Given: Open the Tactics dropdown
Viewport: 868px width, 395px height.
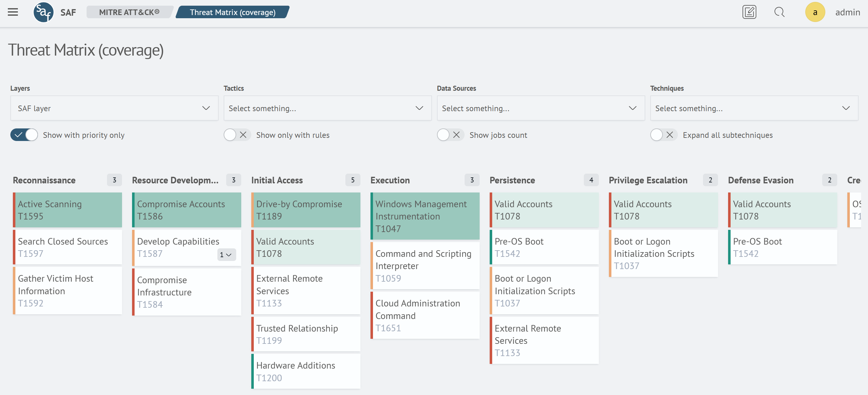Looking at the screenshot, I should point(327,108).
